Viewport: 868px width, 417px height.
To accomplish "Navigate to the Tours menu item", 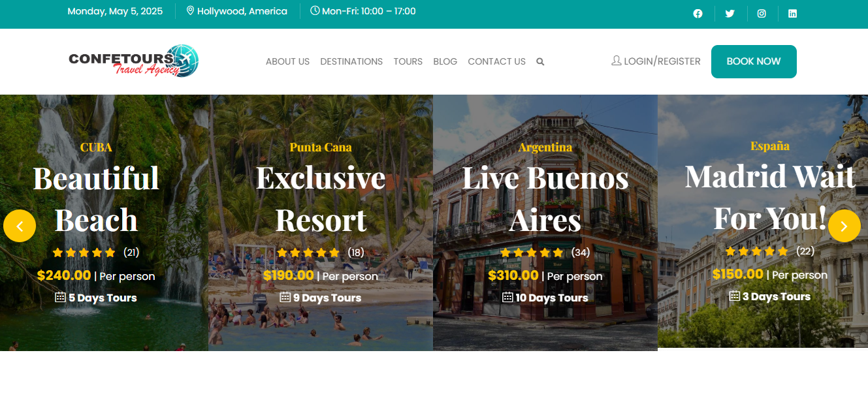I will pos(408,61).
